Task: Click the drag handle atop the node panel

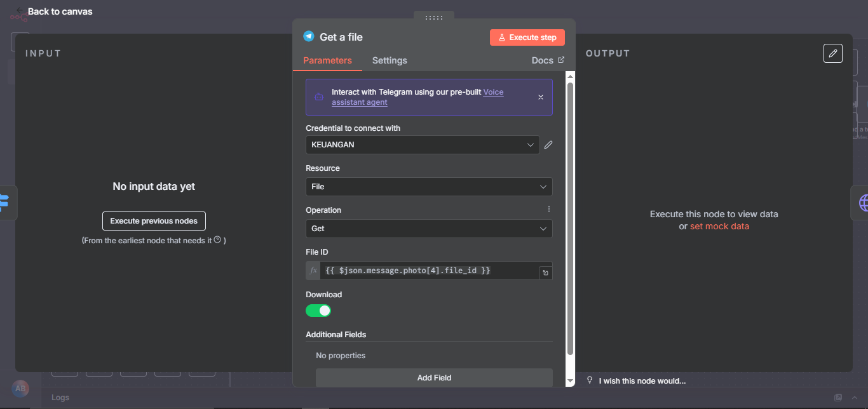Action: pyautogui.click(x=434, y=17)
